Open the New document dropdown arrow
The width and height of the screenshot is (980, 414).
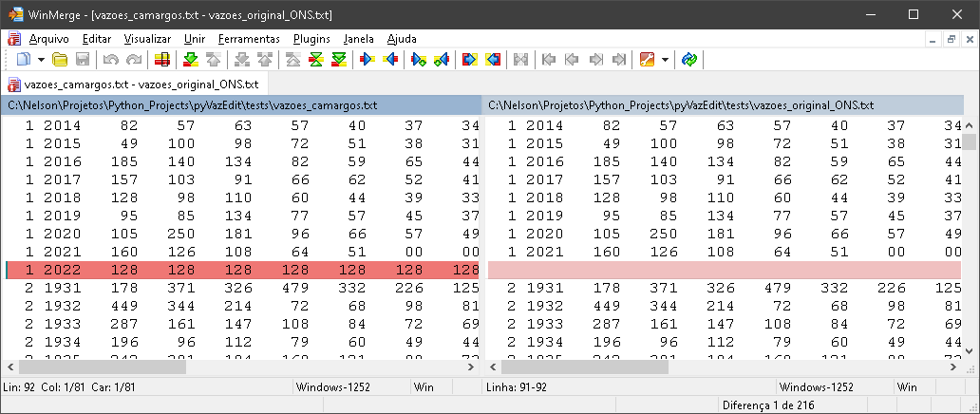(41, 60)
